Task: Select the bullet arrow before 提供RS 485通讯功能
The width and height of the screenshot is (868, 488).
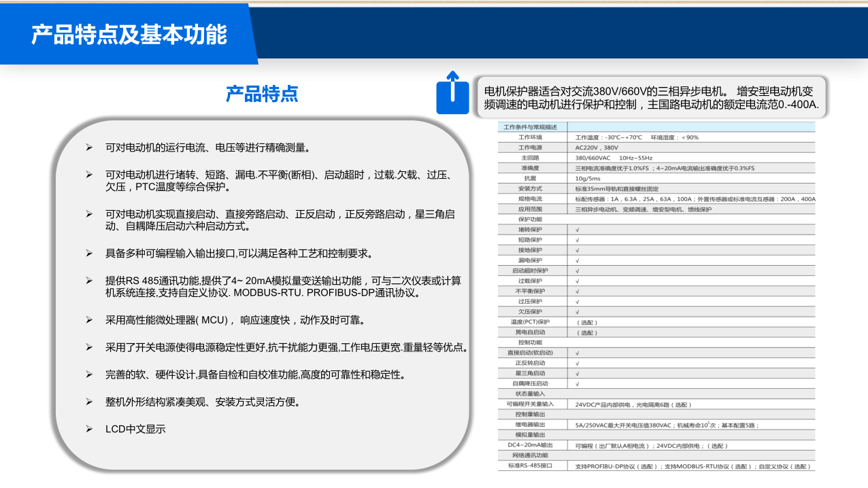Action: [88, 280]
